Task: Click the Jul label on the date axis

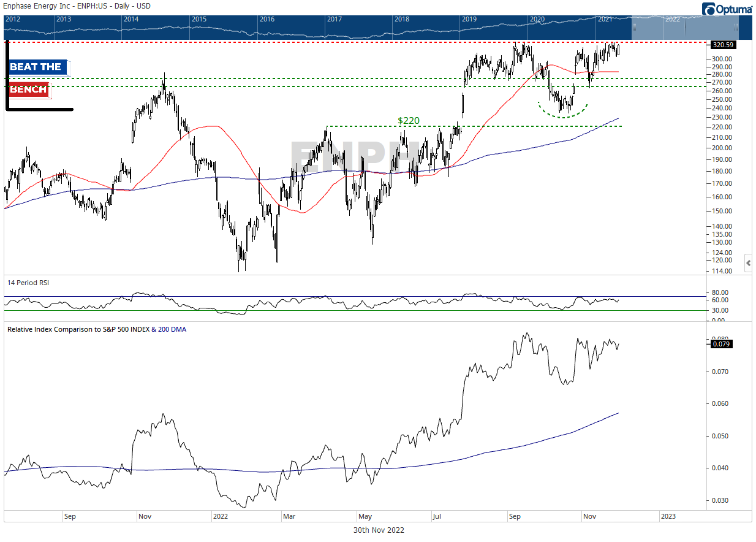Action: coord(437,516)
